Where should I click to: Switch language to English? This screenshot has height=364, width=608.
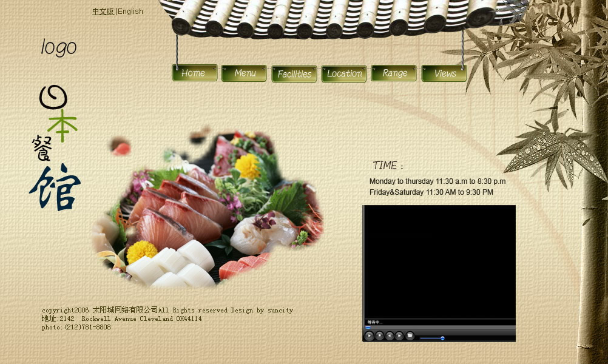coord(130,12)
